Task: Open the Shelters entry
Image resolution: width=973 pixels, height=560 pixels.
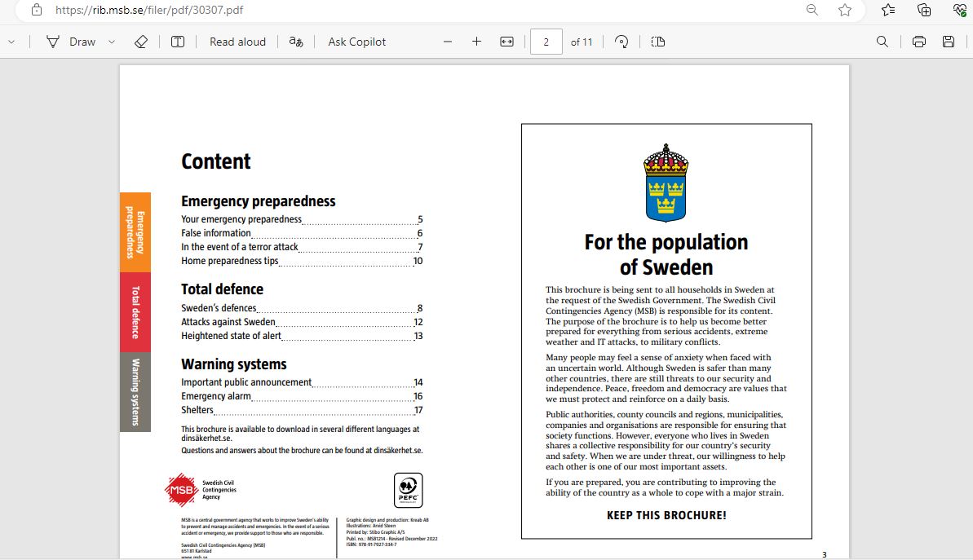Action: tap(303, 410)
